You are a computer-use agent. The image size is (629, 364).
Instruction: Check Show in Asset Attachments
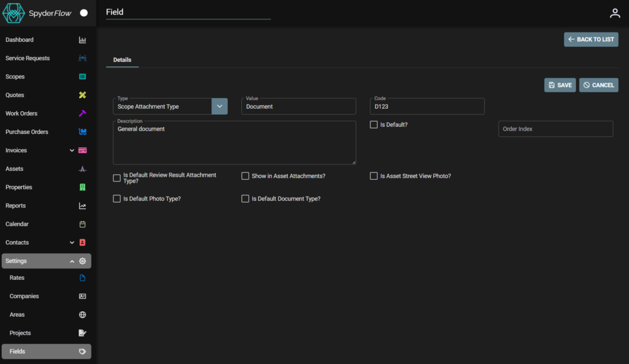pos(245,176)
